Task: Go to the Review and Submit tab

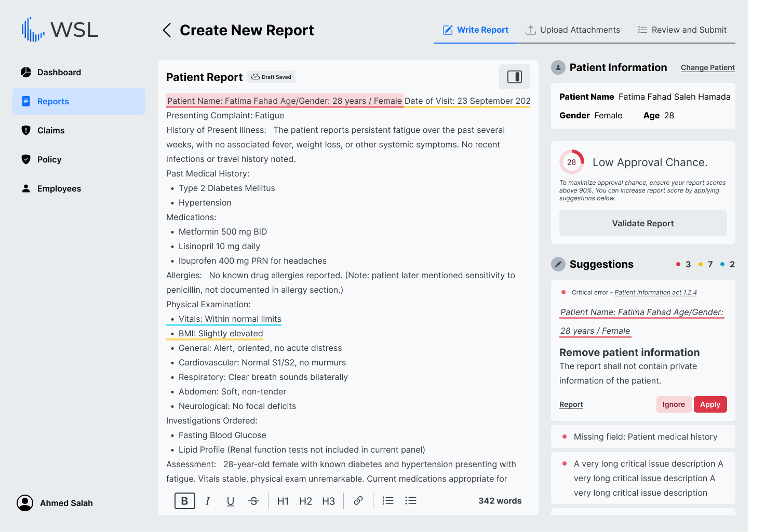Action: 682,30
